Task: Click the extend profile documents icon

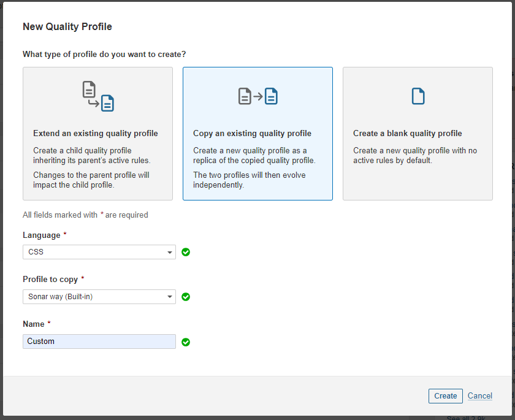Action: click(98, 96)
